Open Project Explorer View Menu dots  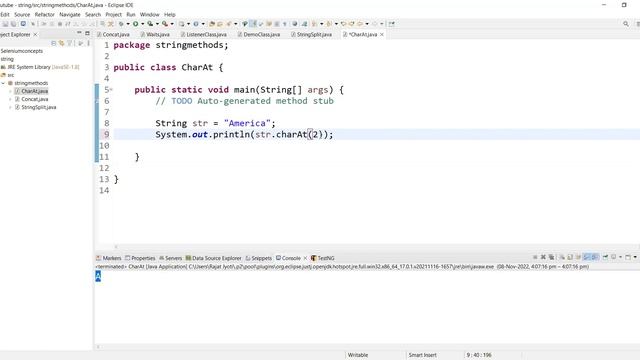tap(88, 43)
